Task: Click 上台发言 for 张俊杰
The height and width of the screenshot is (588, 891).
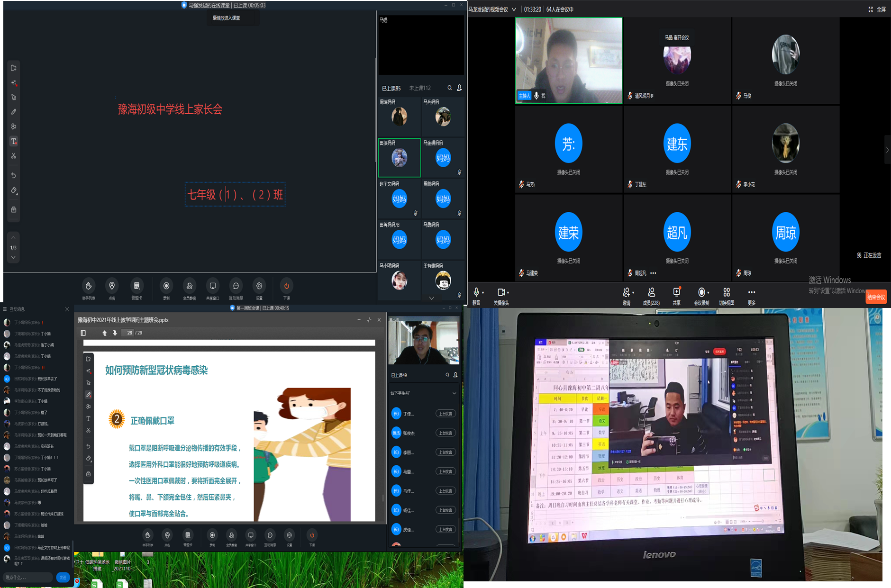Action: click(x=445, y=433)
